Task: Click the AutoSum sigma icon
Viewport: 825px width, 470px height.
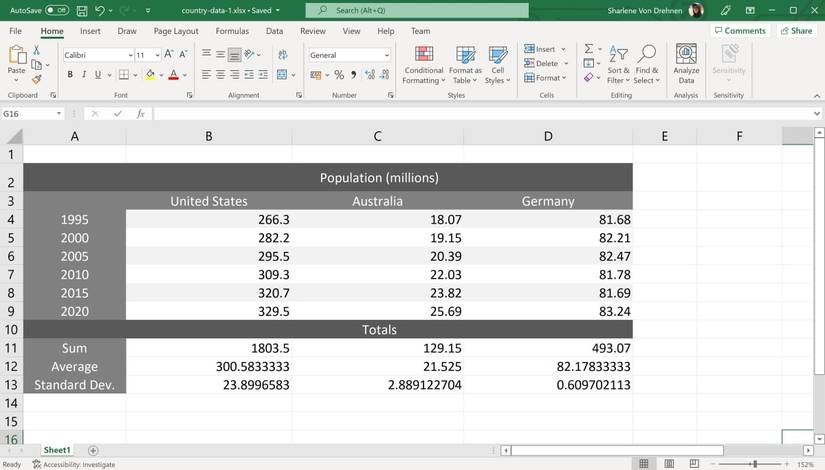Action: pyautogui.click(x=588, y=49)
